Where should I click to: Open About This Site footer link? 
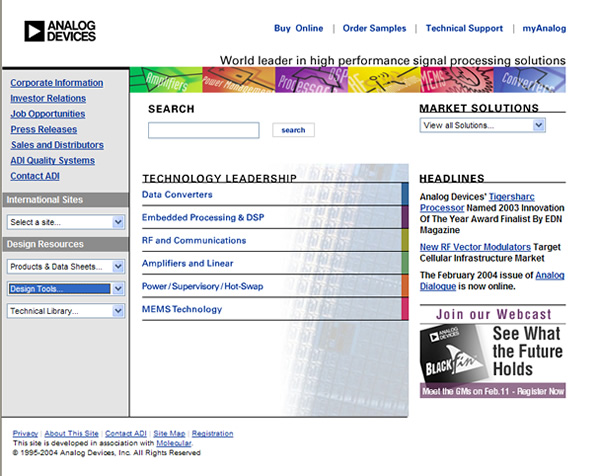[72, 434]
